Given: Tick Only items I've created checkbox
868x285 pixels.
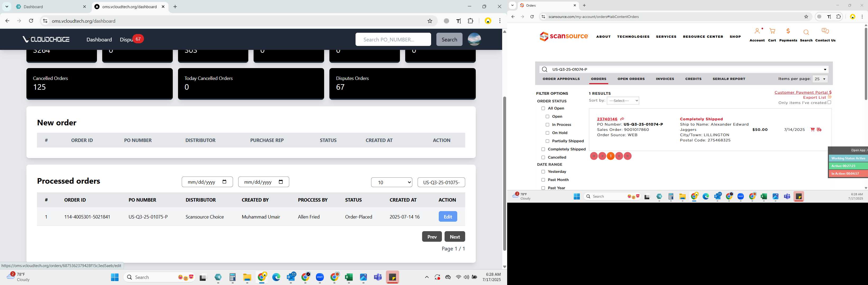Looking at the screenshot, I should [829, 102].
